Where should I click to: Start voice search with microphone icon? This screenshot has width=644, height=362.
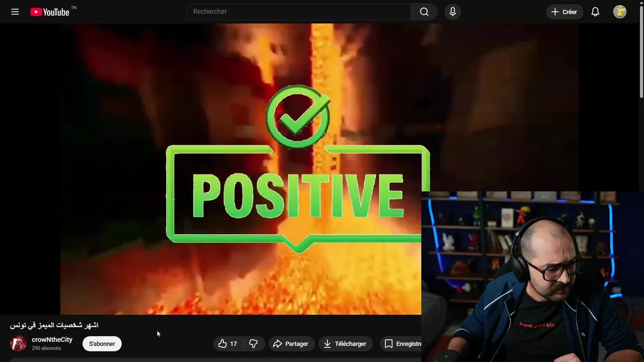453,12
